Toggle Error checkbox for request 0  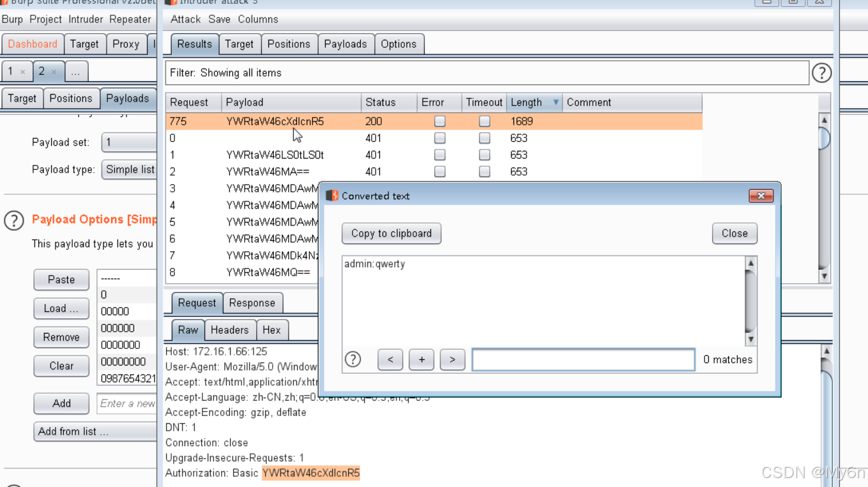tap(439, 138)
